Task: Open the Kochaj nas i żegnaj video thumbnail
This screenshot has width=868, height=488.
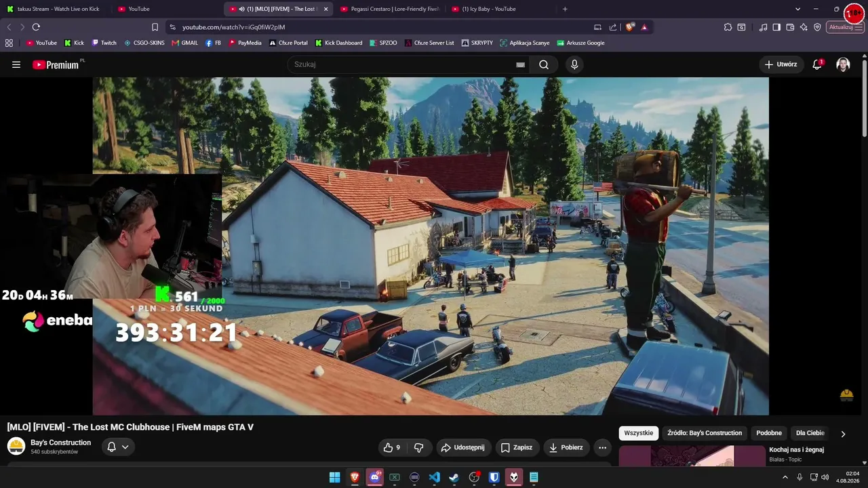Action: [692, 456]
